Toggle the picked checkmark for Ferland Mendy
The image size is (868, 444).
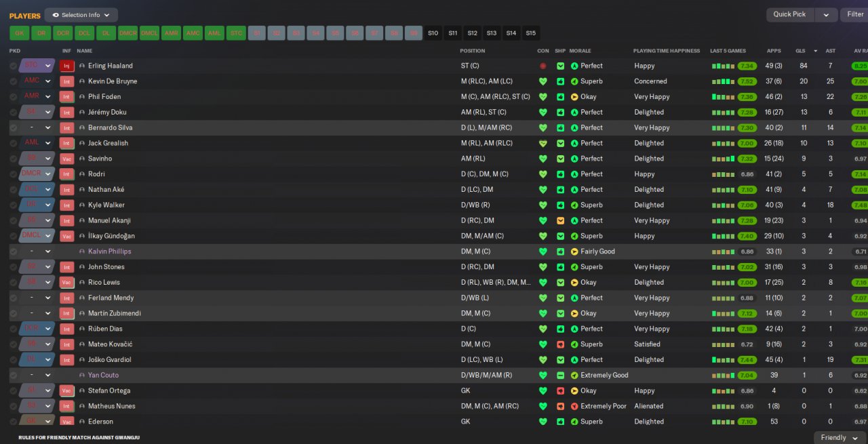13,298
